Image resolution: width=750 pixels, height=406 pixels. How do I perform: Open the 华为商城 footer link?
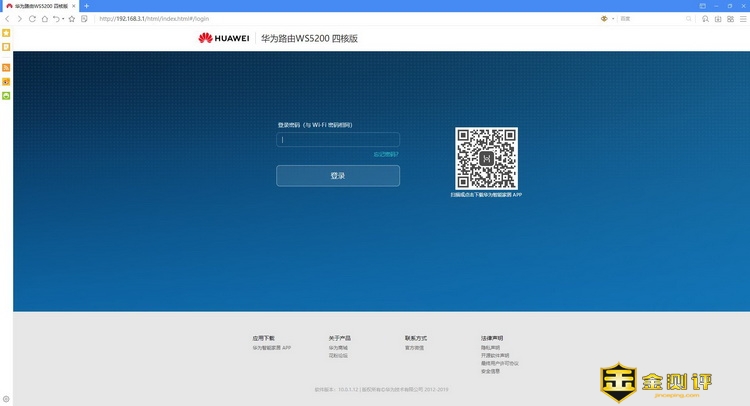(339, 347)
